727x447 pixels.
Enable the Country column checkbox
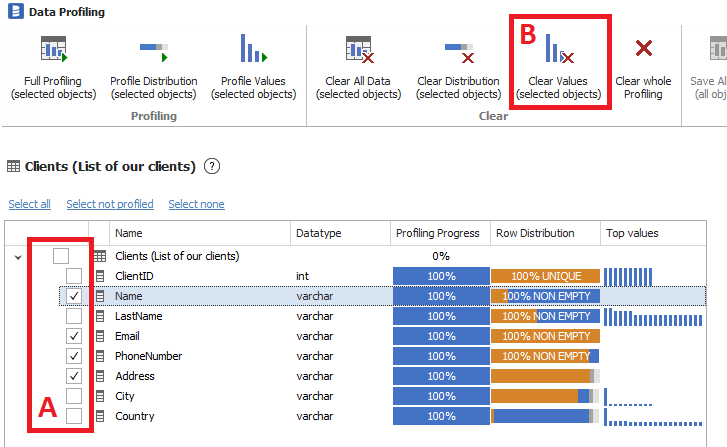point(74,416)
